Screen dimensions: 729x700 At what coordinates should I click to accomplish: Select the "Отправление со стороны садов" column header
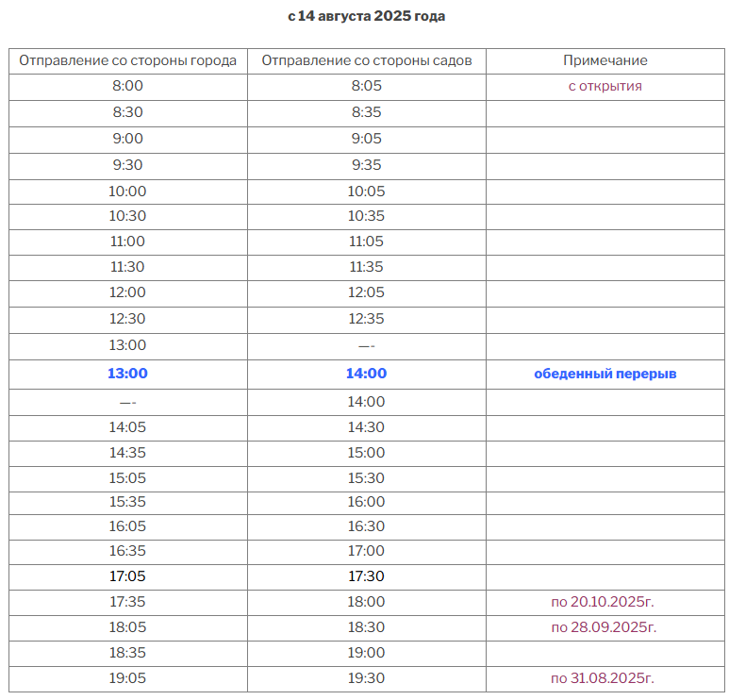(x=366, y=60)
